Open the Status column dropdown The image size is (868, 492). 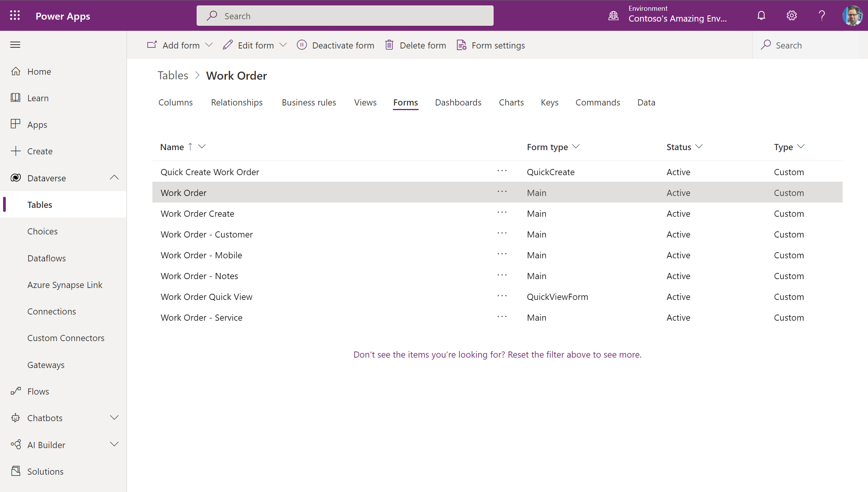[699, 147]
